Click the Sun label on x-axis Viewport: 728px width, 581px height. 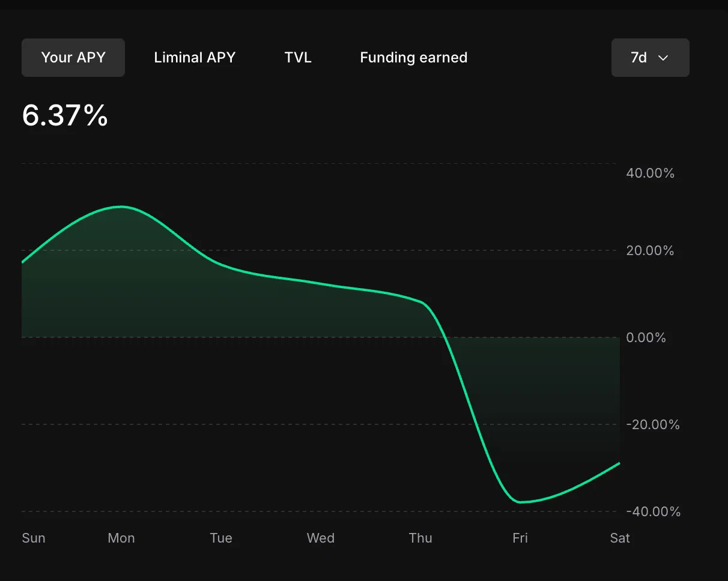point(34,538)
